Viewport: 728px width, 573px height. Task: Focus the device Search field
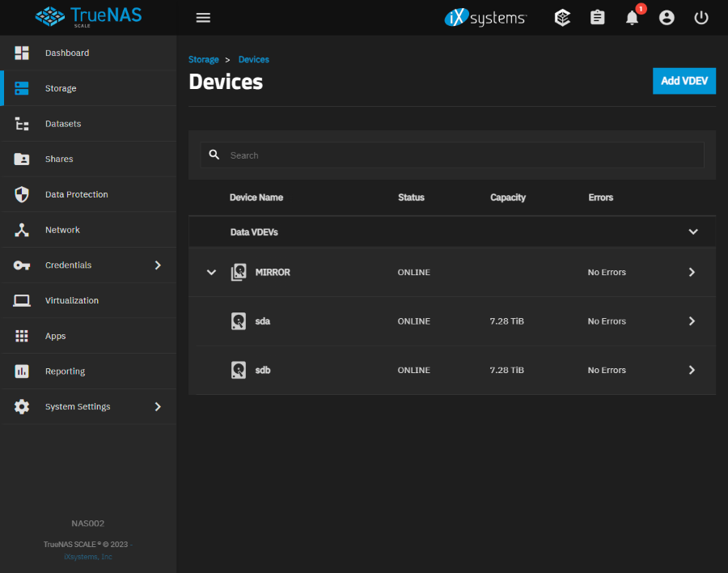click(x=461, y=155)
